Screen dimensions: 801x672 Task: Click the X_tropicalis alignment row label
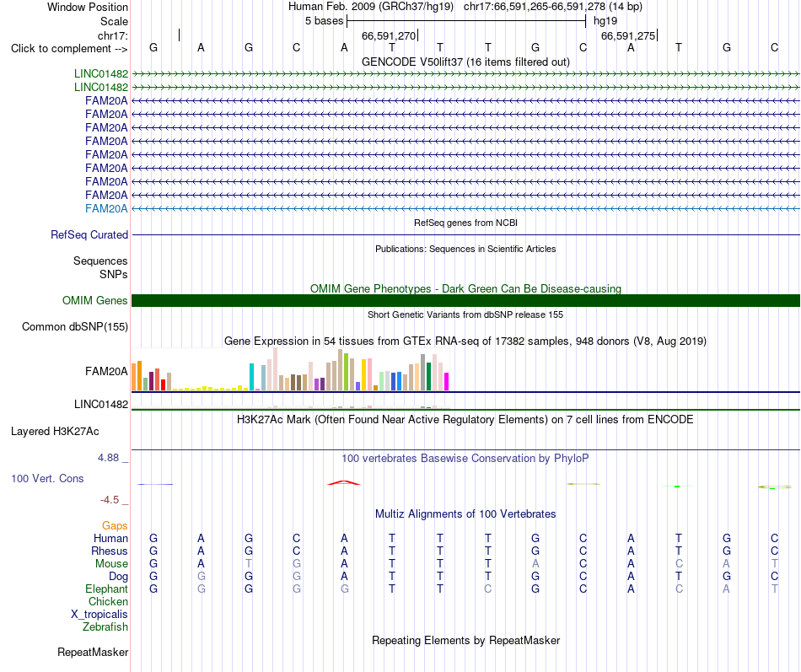tap(99, 615)
